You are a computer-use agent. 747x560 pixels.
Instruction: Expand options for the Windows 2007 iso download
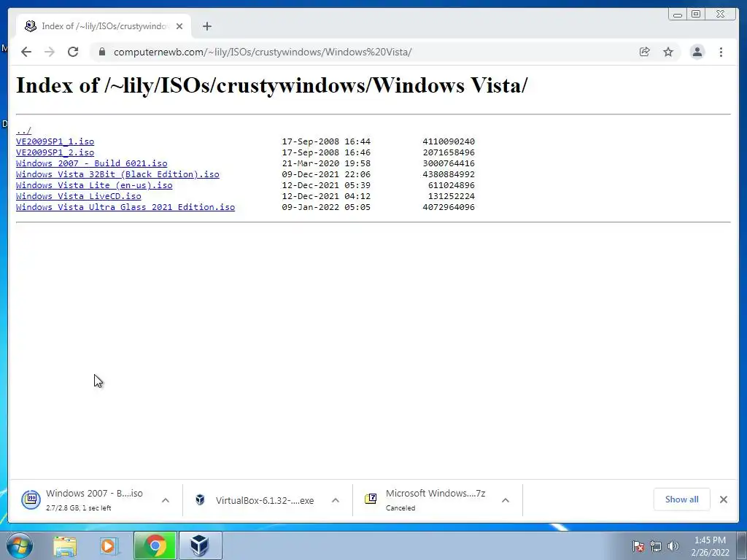166,500
